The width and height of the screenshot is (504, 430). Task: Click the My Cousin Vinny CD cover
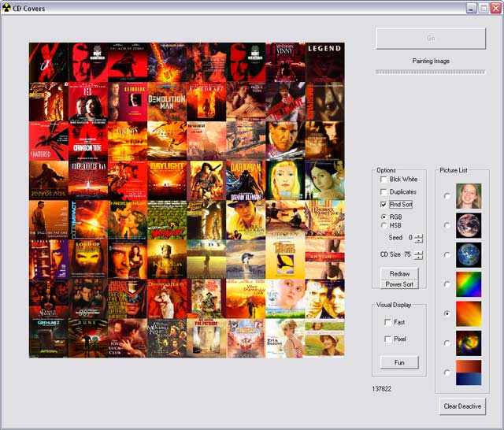pos(285,62)
